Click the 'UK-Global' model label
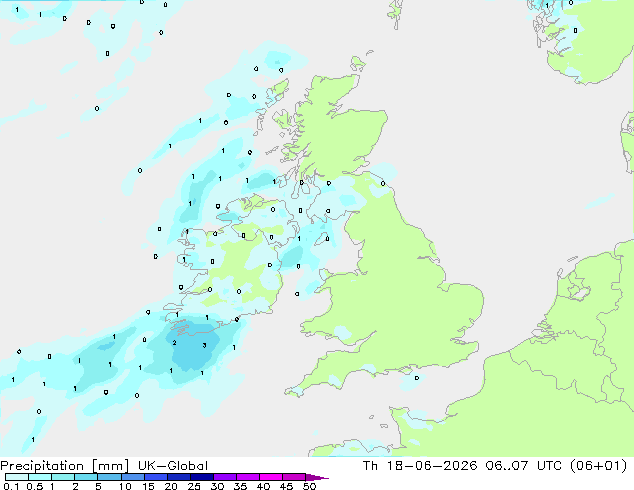634x490 pixels. point(173,466)
